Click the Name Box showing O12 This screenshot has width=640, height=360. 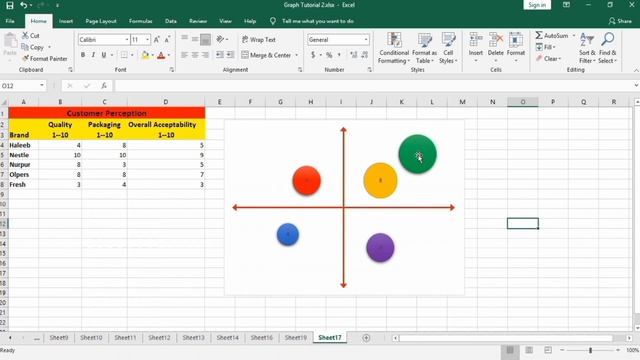coord(20,85)
